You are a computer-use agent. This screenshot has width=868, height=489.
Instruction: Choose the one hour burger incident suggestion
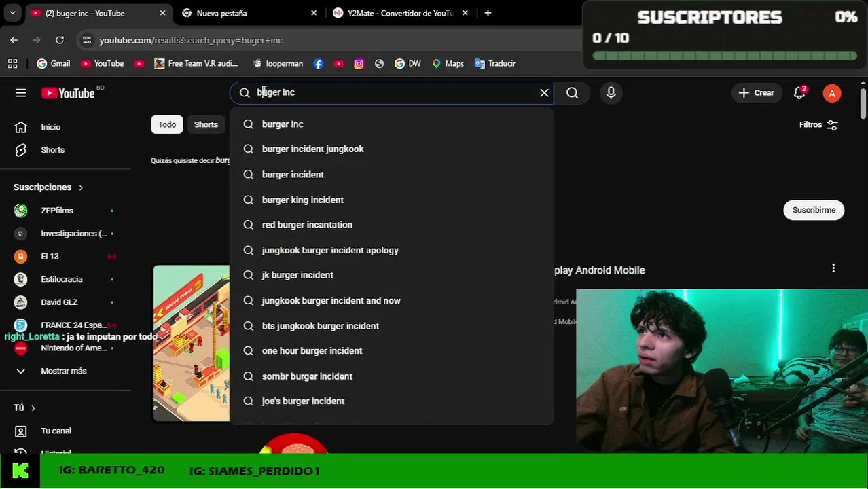(392, 350)
